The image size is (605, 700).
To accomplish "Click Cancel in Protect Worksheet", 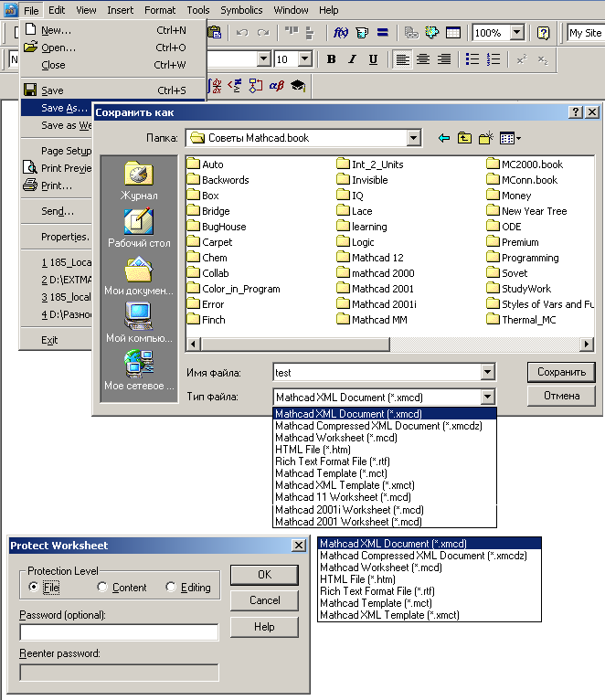I will point(264,600).
